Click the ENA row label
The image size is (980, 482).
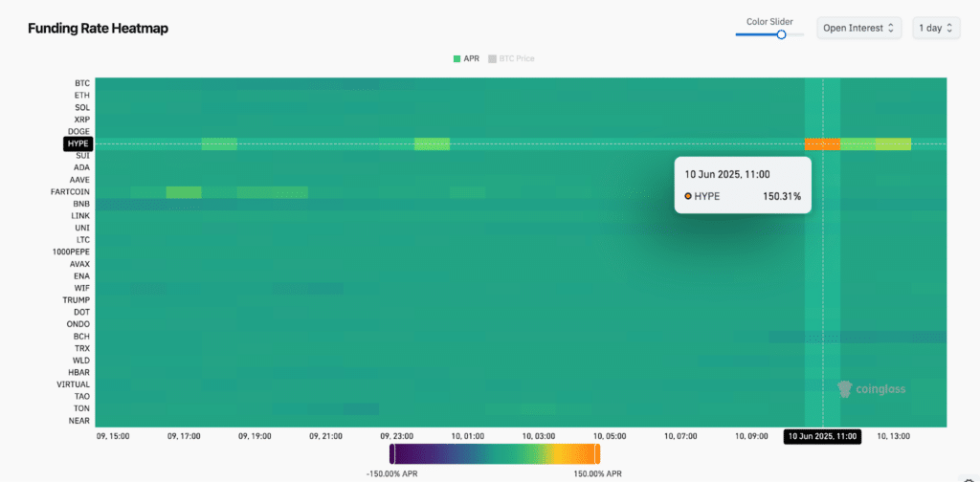82,276
